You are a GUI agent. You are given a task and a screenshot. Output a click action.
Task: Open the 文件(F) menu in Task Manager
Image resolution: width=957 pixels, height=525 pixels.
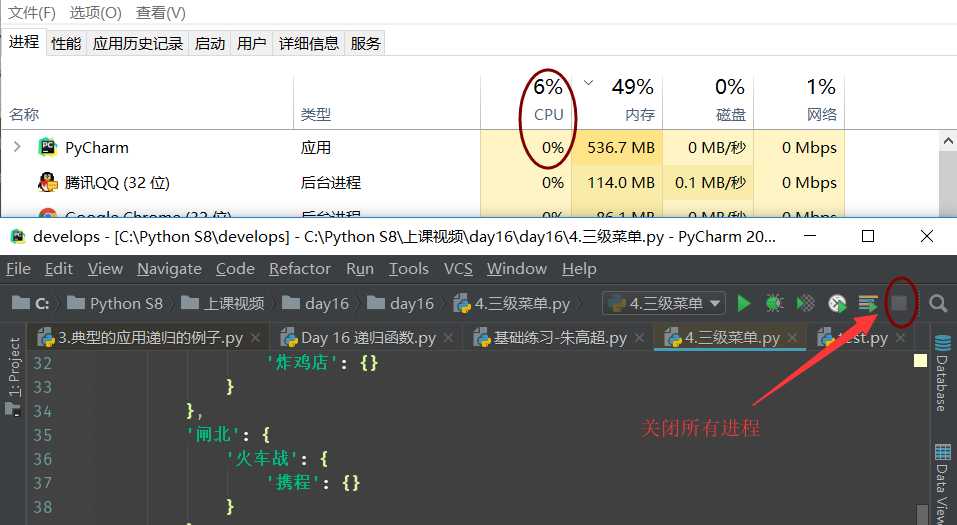(x=32, y=13)
